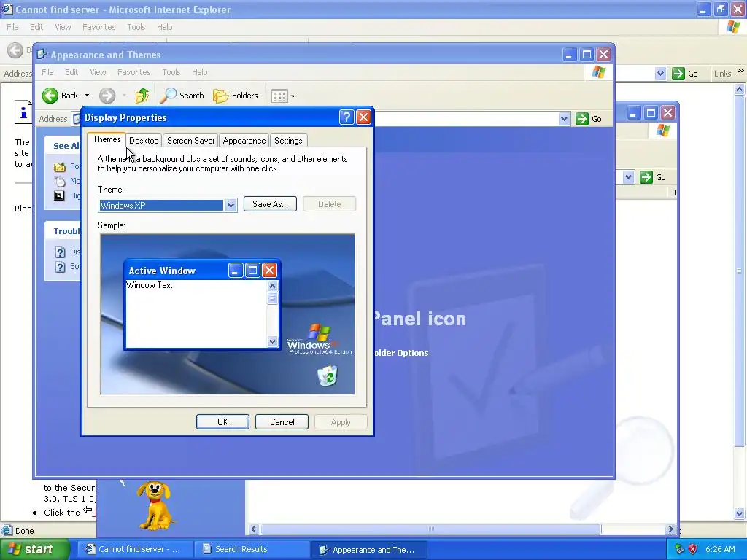Viewport: 747px width, 560px height.
Task: Click Internet Explorer Go button
Action: (x=685, y=74)
